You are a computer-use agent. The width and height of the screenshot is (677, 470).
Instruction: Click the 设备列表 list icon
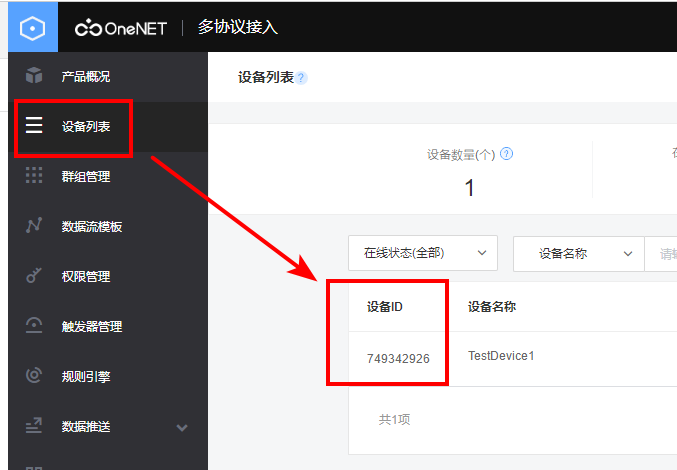34,125
